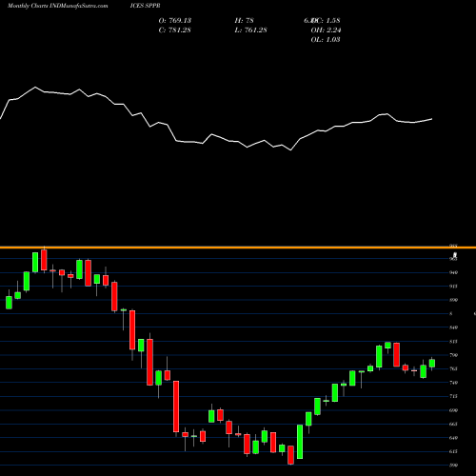Click the 'Monthly Charts' title text
Image resolution: width=476 pixels, height=476 pixels.
pos(28,6)
